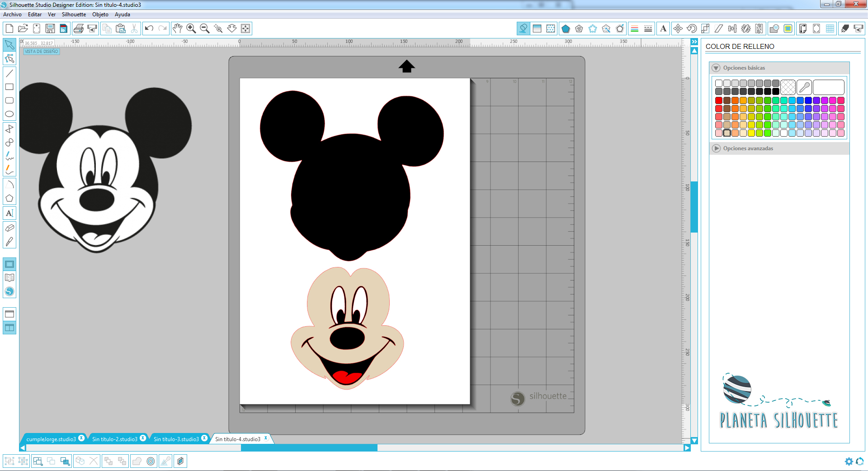Collapse the side panel with double-arrow

pos(694,42)
